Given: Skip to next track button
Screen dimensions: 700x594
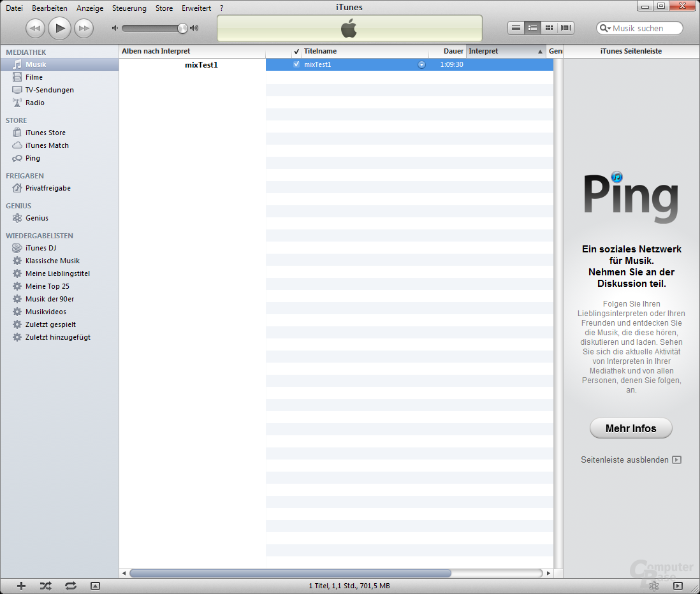Looking at the screenshot, I should point(84,29).
